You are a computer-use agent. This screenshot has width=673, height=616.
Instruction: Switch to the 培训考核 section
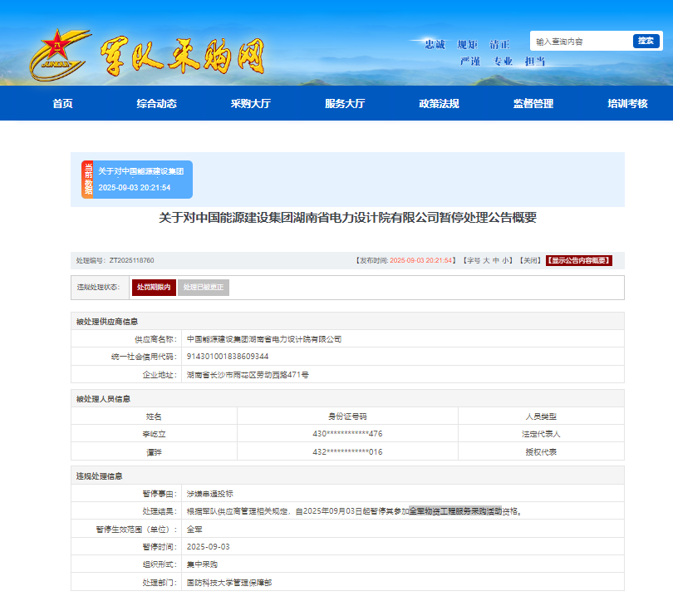pyautogui.click(x=627, y=104)
